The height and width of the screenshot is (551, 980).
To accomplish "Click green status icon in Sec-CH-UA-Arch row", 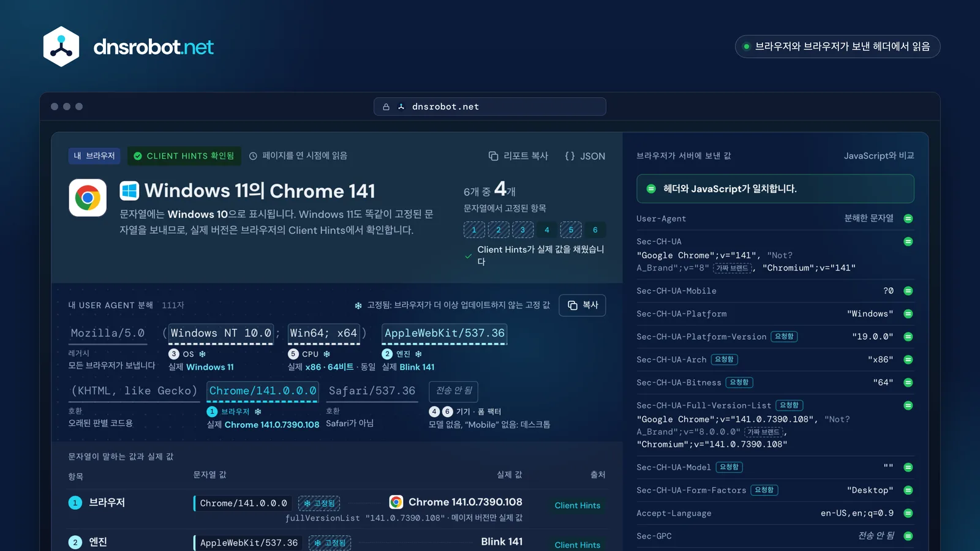I will pyautogui.click(x=908, y=359).
